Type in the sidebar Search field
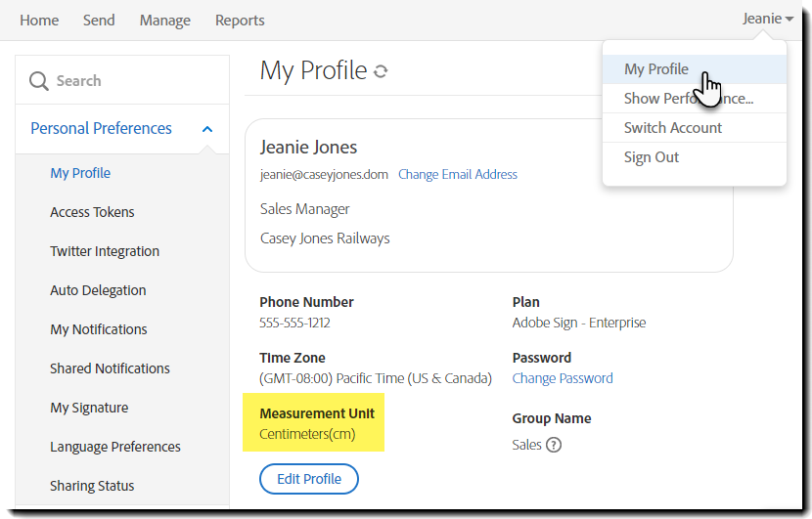This screenshot has height=519, width=812. [x=127, y=81]
